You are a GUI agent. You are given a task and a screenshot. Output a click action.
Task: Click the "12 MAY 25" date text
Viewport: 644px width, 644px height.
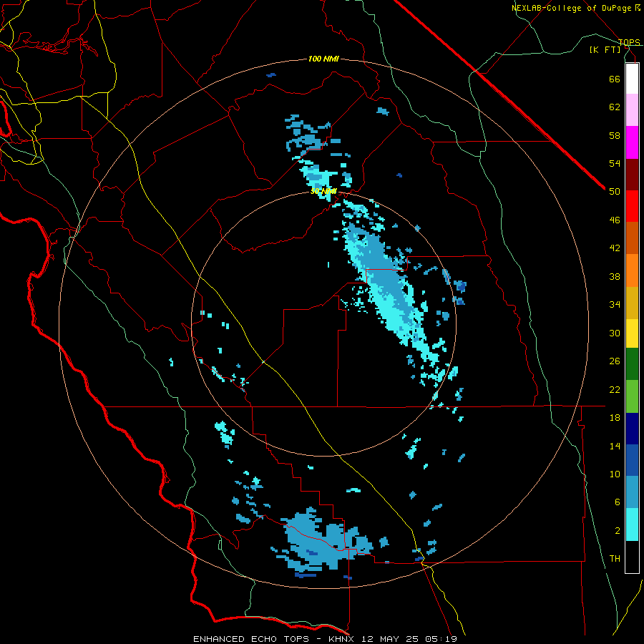pyautogui.click(x=391, y=639)
